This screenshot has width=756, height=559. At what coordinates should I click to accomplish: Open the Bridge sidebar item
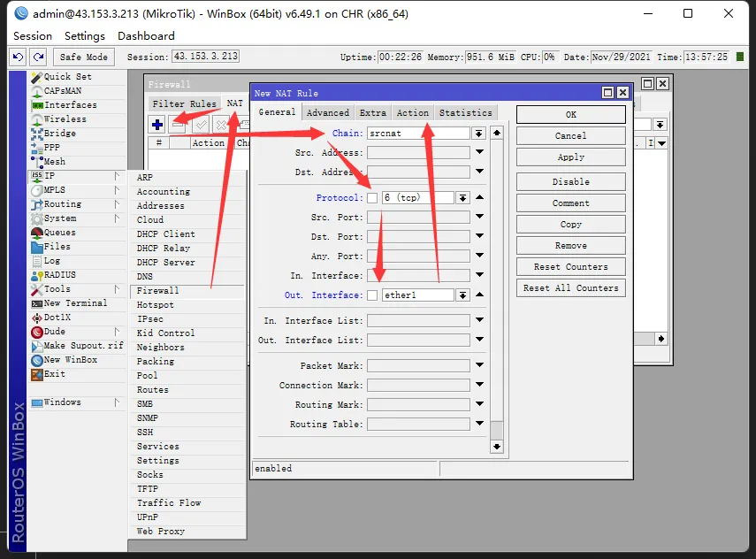point(60,134)
